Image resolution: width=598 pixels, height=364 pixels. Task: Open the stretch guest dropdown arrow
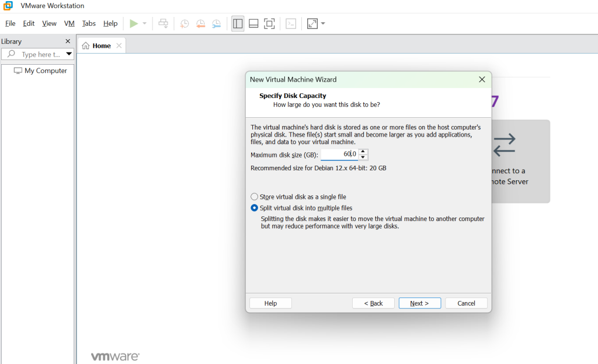(323, 23)
